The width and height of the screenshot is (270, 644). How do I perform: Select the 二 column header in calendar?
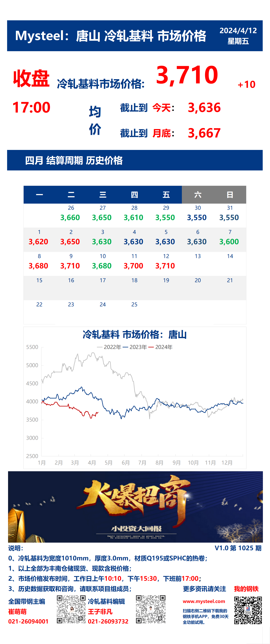(71, 194)
